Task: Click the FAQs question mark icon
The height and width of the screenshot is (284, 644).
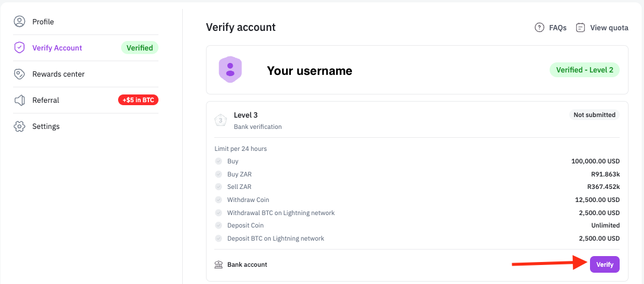Action: pos(540,27)
